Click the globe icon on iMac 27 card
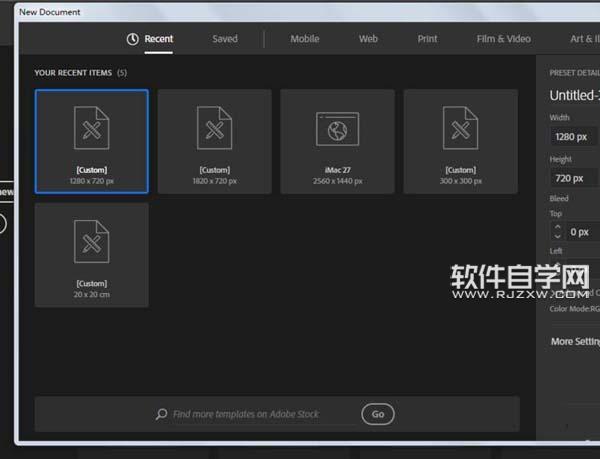 coord(338,130)
